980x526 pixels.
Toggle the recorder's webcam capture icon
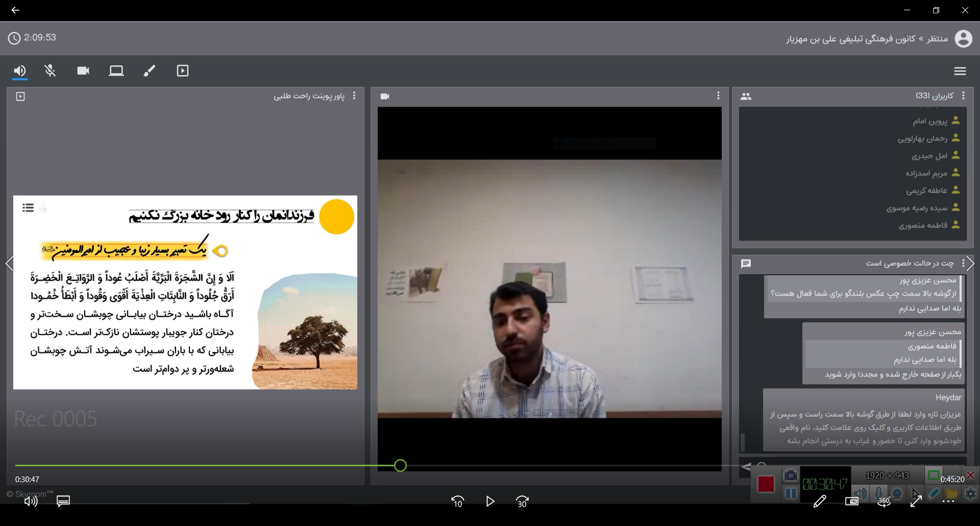pos(897,494)
